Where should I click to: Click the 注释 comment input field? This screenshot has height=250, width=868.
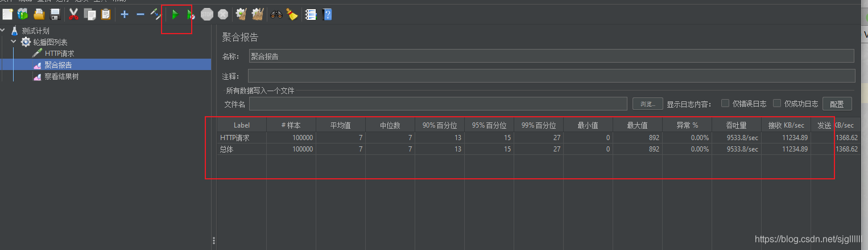(551, 76)
